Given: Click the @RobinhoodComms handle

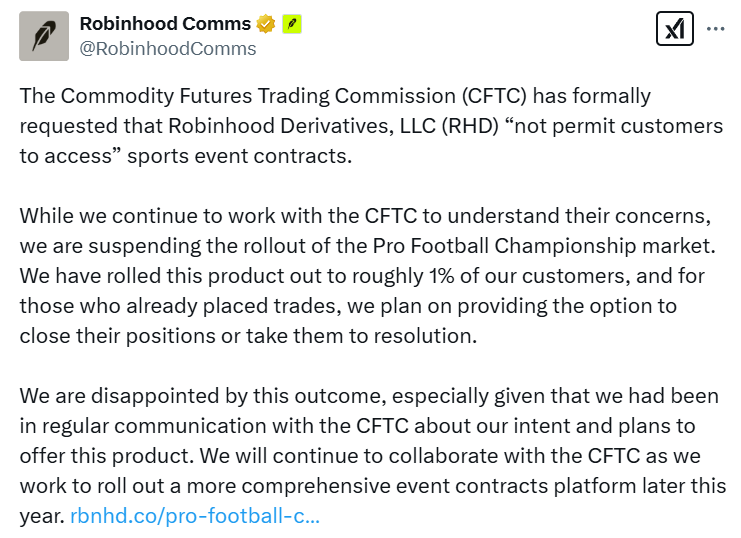Looking at the screenshot, I should 168,48.
